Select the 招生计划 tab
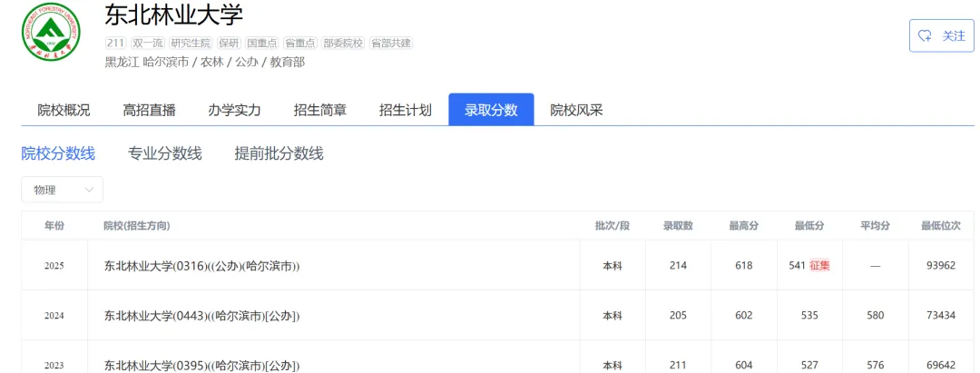980x373 pixels. (x=406, y=111)
